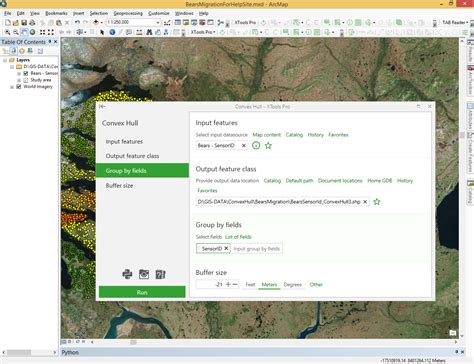Decrease buffer size with minus stepper
Image resolution: width=474 pixels, height=364 pixels.
click(x=235, y=284)
